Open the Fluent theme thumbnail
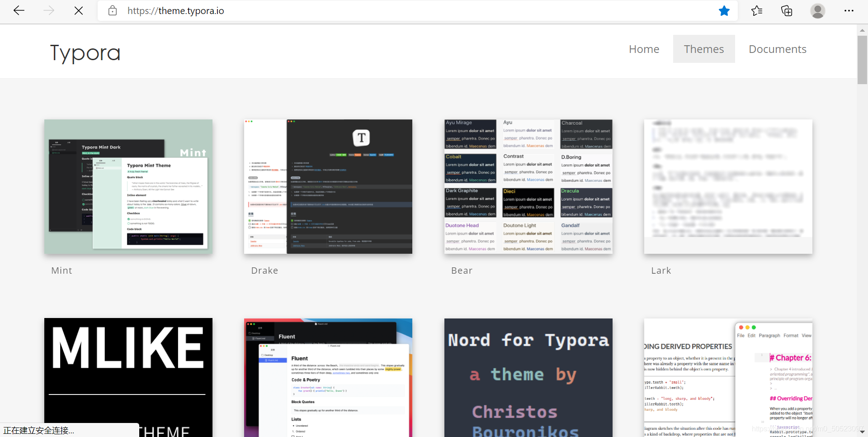The width and height of the screenshot is (868, 437). click(328, 377)
